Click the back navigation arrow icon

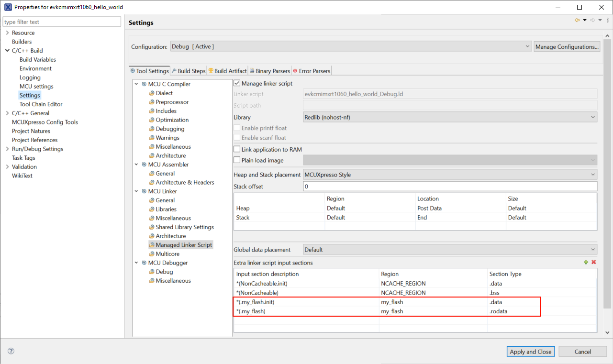coord(577,20)
